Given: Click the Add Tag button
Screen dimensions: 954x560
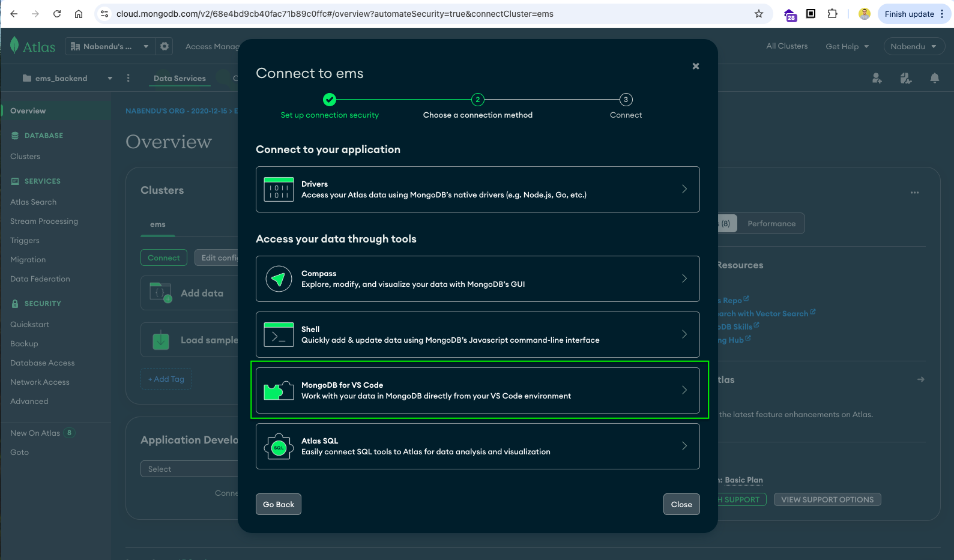Looking at the screenshot, I should [x=166, y=379].
